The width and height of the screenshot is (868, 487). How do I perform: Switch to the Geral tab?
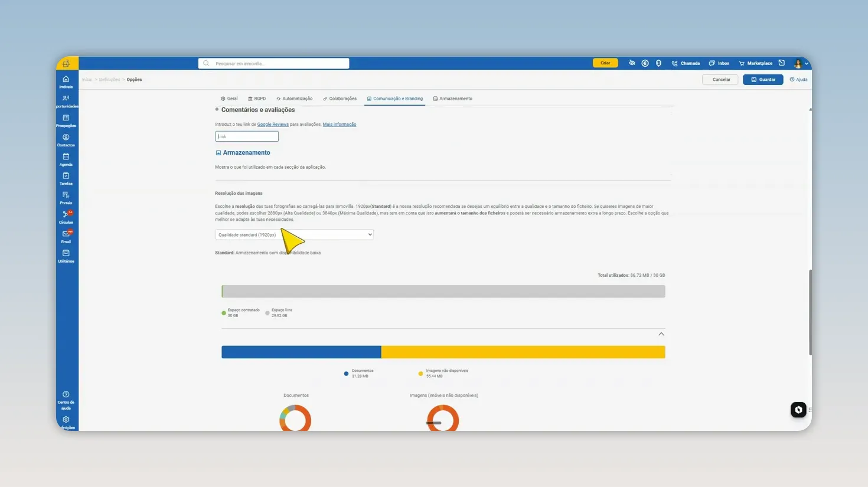(229, 99)
